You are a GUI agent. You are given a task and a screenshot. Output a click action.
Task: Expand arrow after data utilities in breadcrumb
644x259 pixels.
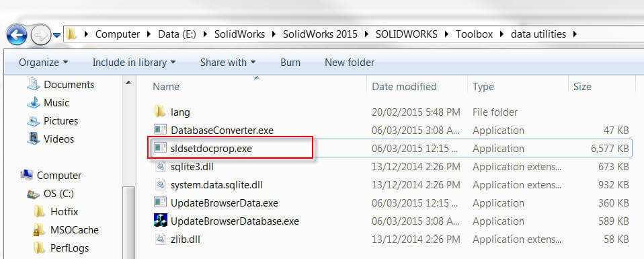574,34
